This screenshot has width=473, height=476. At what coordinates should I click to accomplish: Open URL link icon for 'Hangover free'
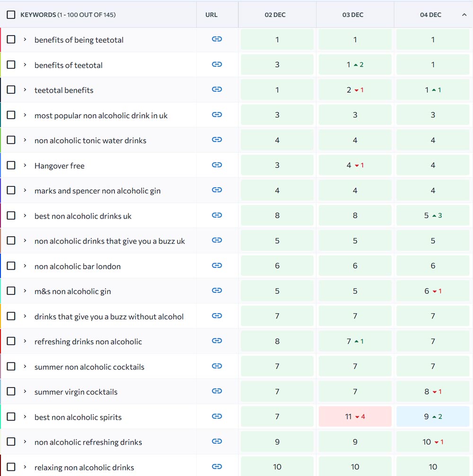[217, 165]
